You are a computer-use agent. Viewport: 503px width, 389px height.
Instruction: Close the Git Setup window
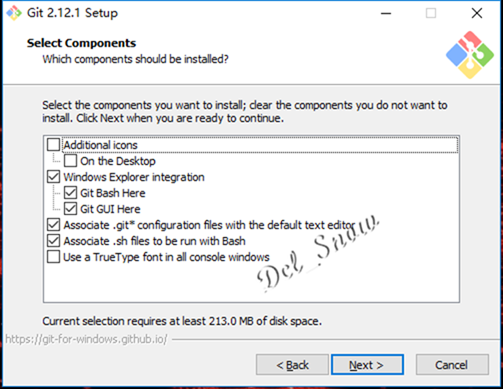tap(477, 14)
